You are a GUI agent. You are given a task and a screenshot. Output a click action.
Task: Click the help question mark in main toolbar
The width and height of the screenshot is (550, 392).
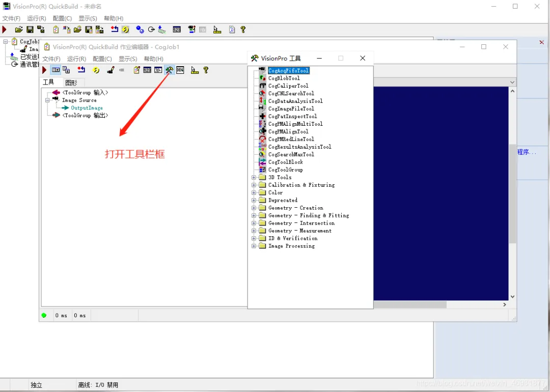[243, 30]
